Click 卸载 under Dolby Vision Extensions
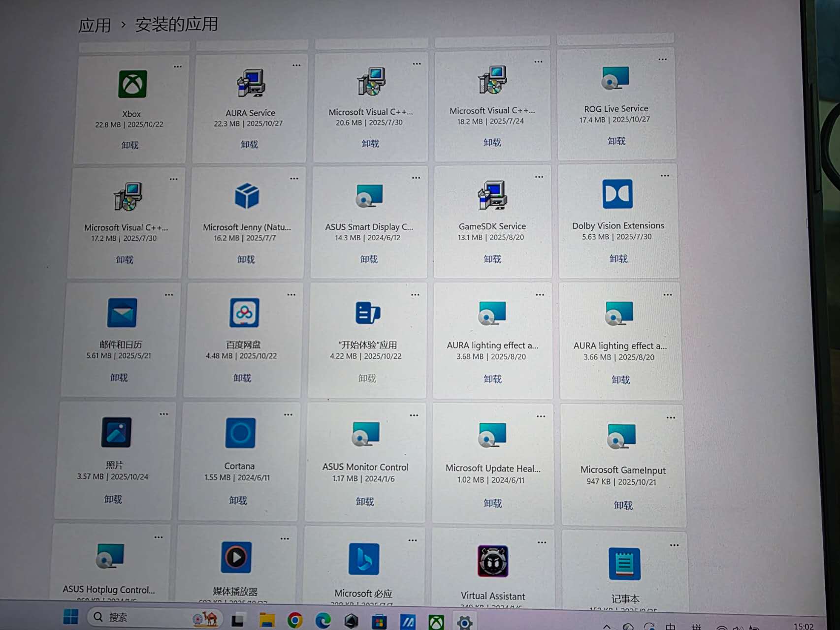The image size is (840, 630). pyautogui.click(x=618, y=258)
